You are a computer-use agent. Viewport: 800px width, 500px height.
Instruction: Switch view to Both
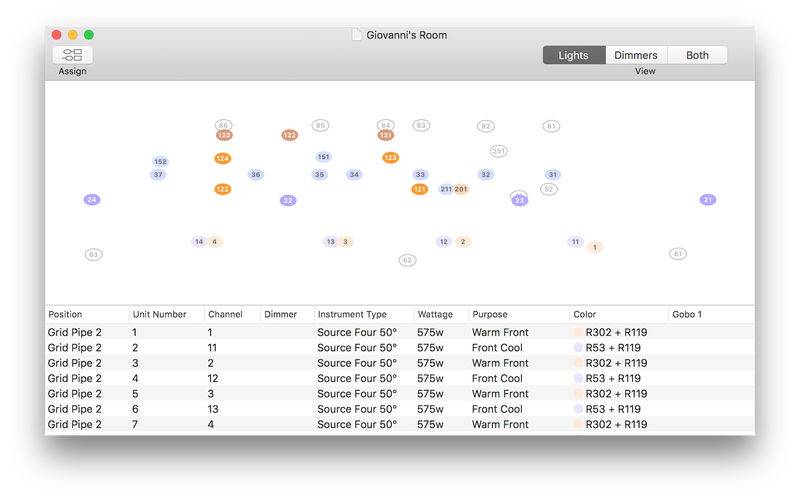tap(697, 56)
